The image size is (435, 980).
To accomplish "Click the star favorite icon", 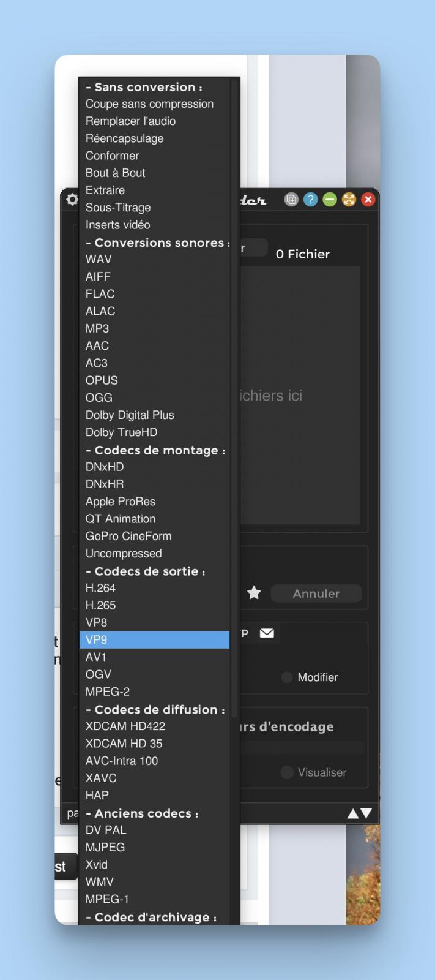I will (254, 593).
